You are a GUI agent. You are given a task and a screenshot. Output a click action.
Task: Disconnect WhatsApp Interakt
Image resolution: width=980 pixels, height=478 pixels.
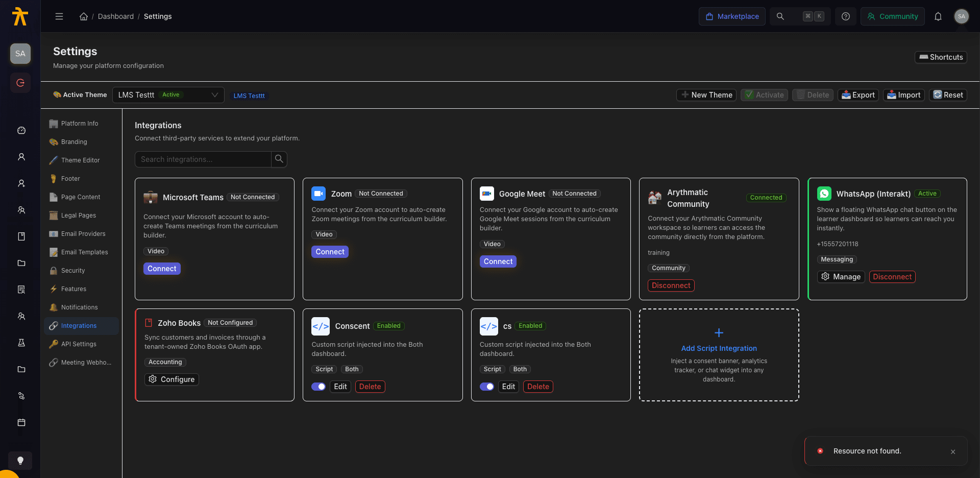click(892, 277)
